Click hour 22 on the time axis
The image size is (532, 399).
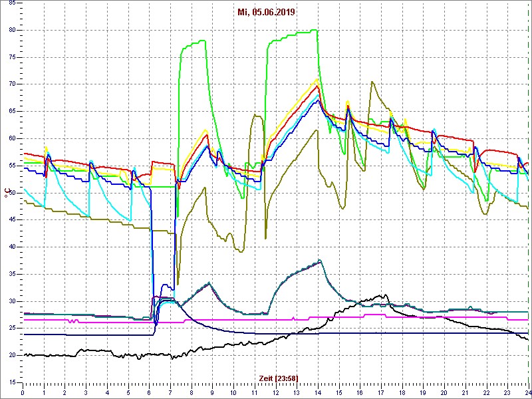coord(486,393)
